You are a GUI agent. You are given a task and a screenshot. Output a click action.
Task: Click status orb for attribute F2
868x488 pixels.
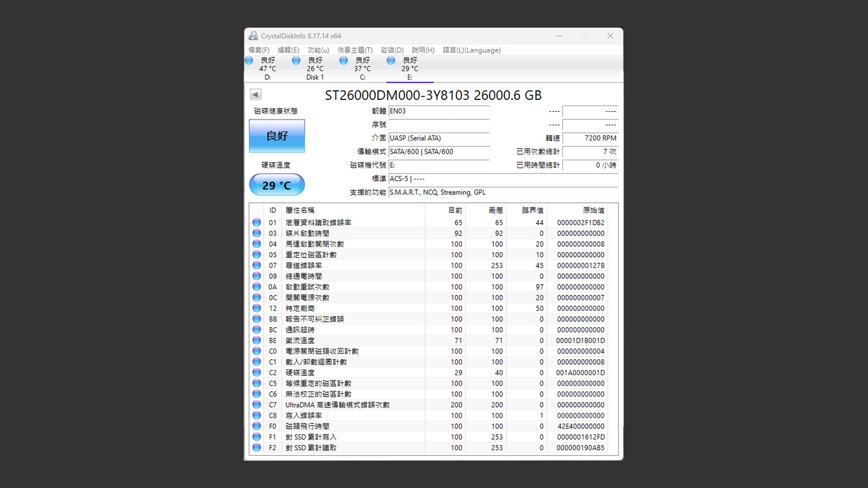tap(257, 447)
